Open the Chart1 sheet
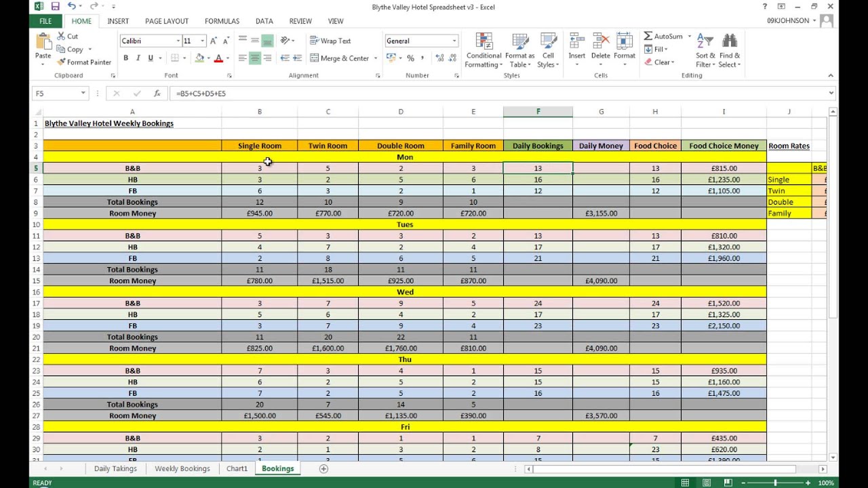This screenshot has width=868, height=488. [237, 468]
